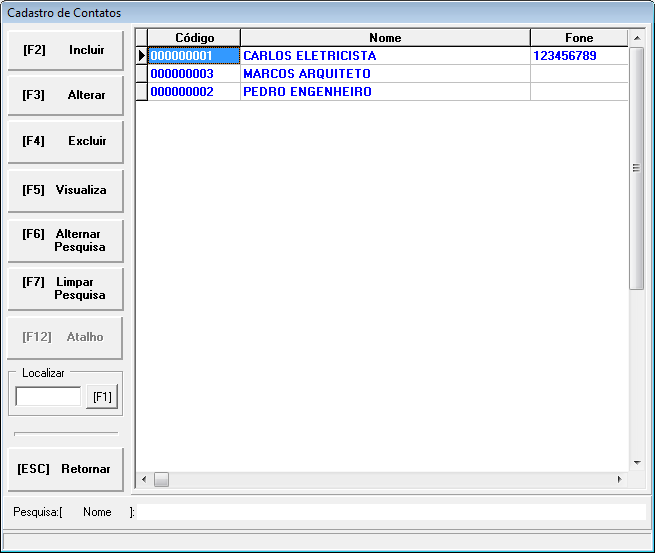Image resolution: width=655 pixels, height=553 pixels.
Task: Click the horizontal scrollbar right arrow
Action: pyautogui.click(x=619, y=480)
